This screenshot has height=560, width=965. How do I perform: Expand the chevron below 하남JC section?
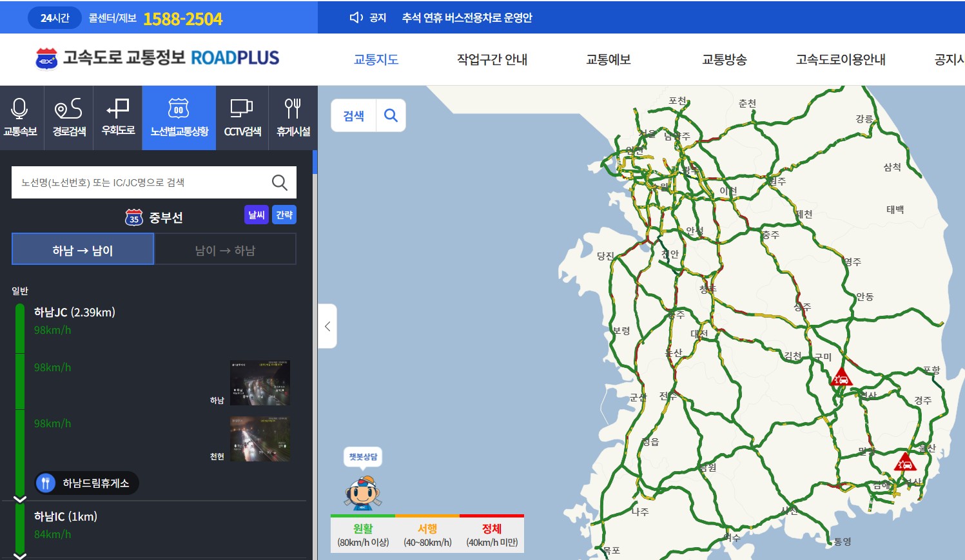20,499
